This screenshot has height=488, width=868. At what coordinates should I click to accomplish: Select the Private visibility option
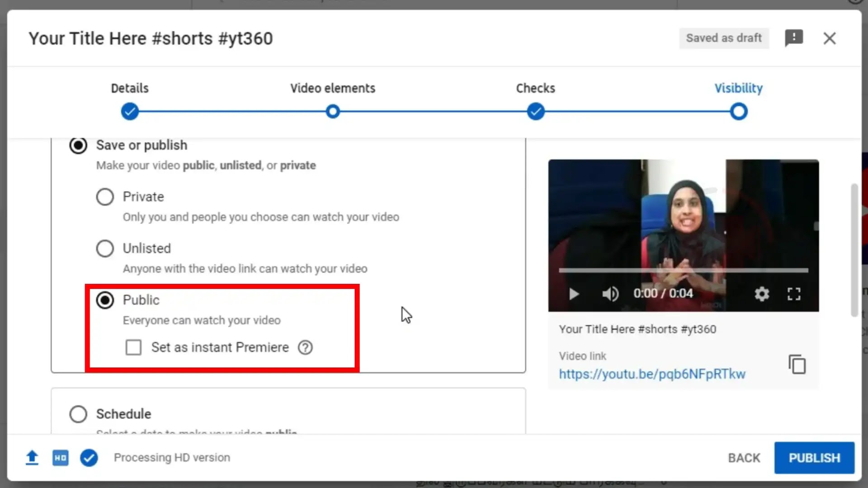pos(105,197)
